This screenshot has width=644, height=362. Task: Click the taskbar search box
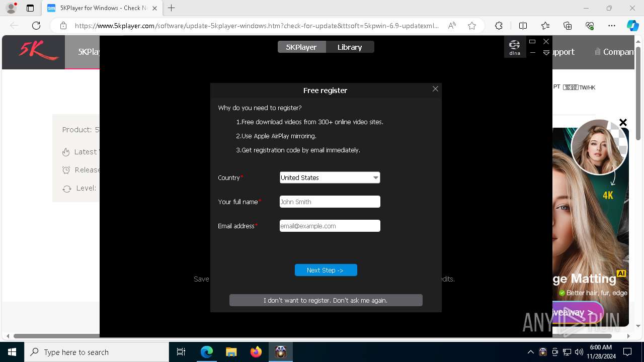tap(97, 352)
